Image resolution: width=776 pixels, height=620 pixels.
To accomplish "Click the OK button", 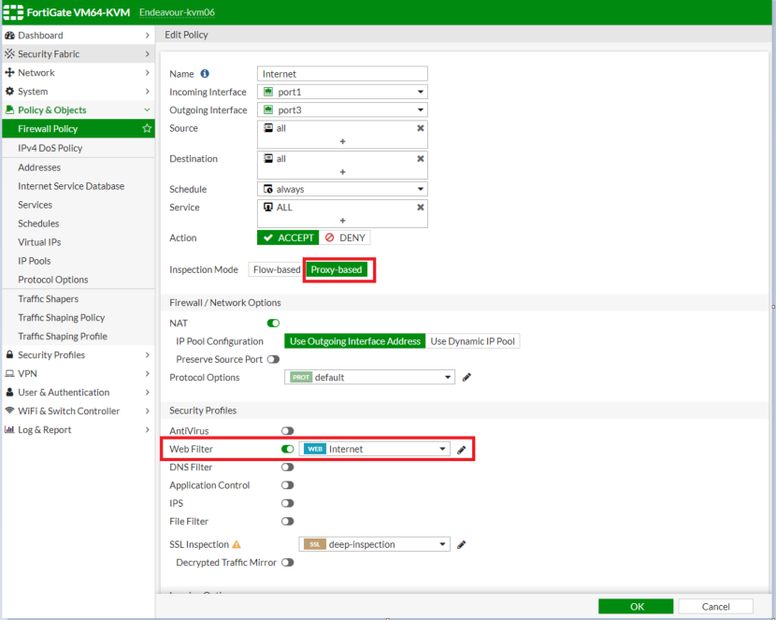I will [636, 607].
